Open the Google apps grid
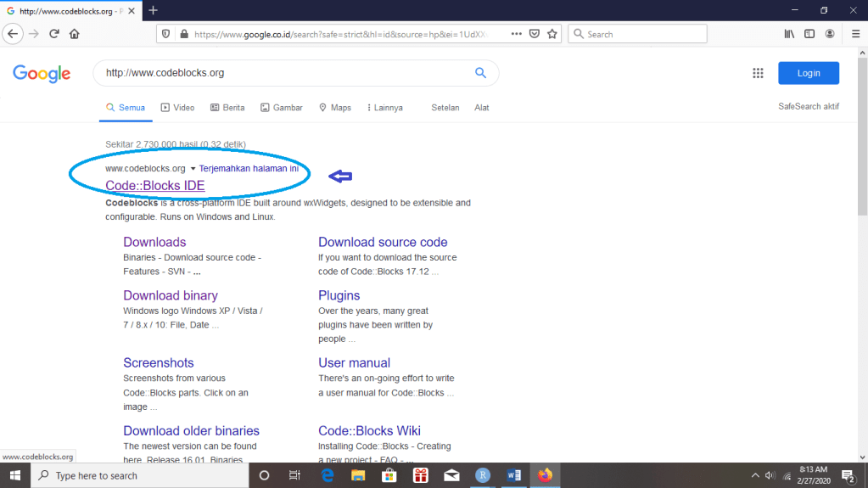 (758, 73)
